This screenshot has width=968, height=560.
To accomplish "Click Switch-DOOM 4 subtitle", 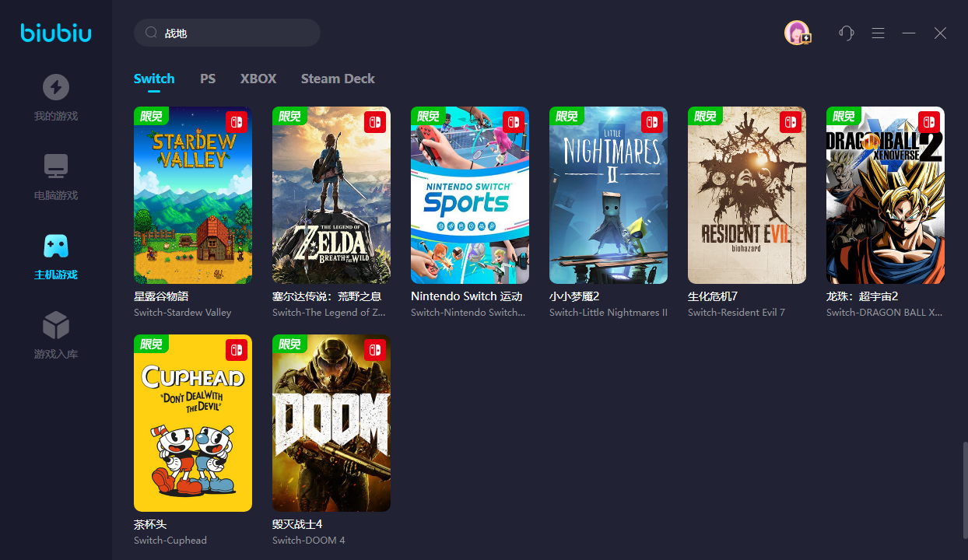I will pyautogui.click(x=309, y=541).
